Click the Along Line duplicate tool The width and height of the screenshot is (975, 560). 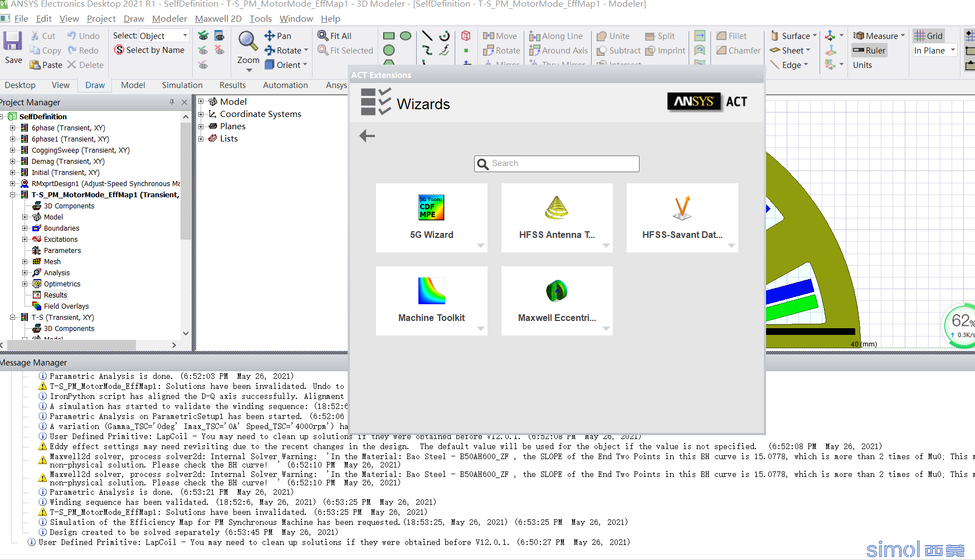[x=555, y=36]
